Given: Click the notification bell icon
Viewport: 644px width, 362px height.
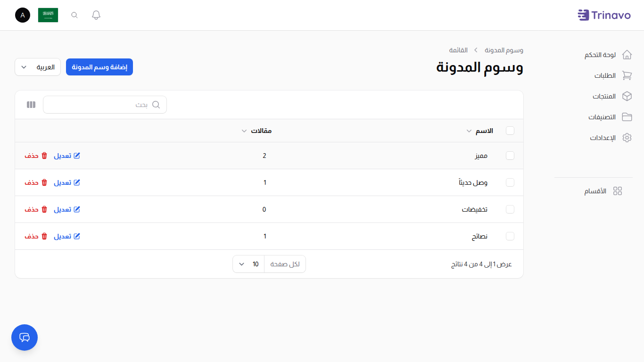Looking at the screenshot, I should coord(96,15).
